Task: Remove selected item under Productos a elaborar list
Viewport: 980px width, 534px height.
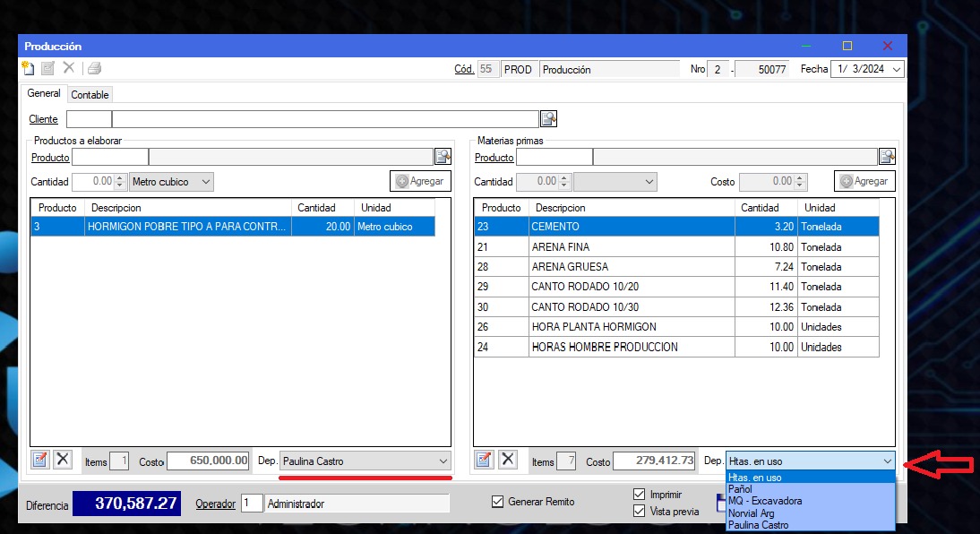Action: (x=63, y=461)
